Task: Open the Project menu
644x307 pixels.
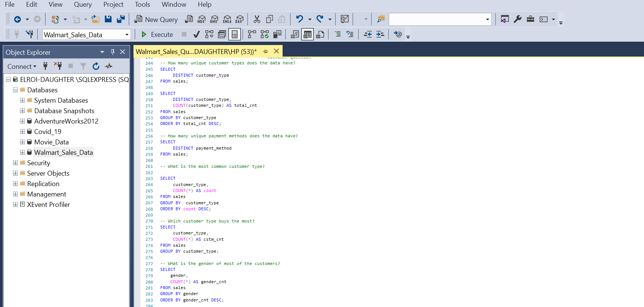Action: coord(113,4)
